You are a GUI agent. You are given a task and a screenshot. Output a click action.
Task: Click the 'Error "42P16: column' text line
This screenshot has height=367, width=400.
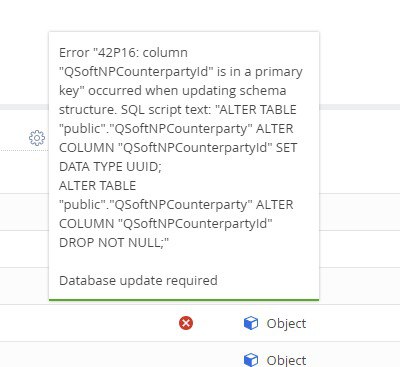(x=123, y=52)
